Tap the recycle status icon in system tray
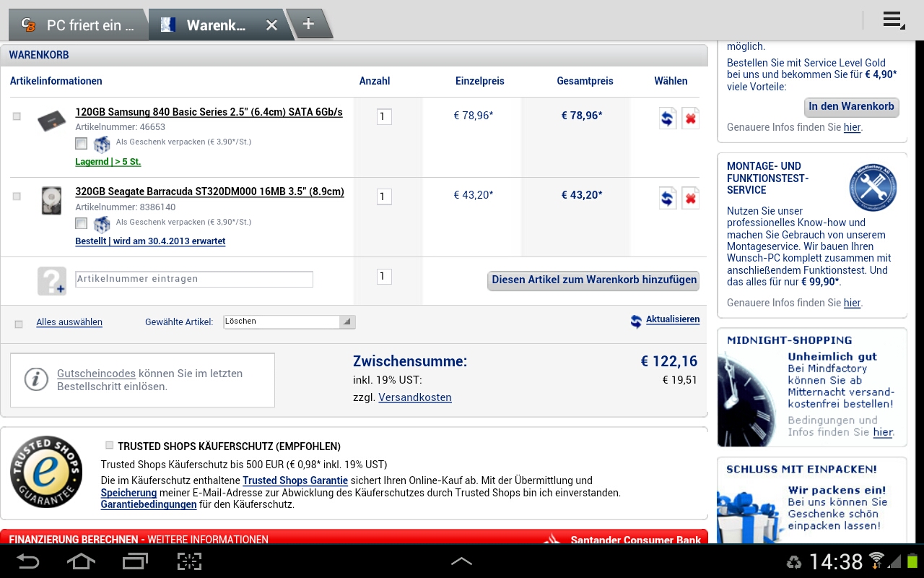The width and height of the screenshot is (924, 578). coord(794,562)
